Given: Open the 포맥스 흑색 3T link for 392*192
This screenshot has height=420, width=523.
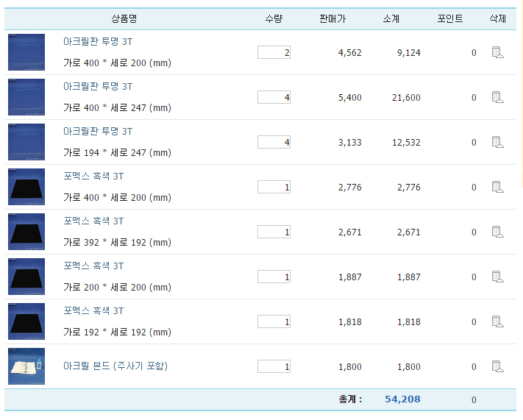Looking at the screenshot, I should click(x=93, y=221).
